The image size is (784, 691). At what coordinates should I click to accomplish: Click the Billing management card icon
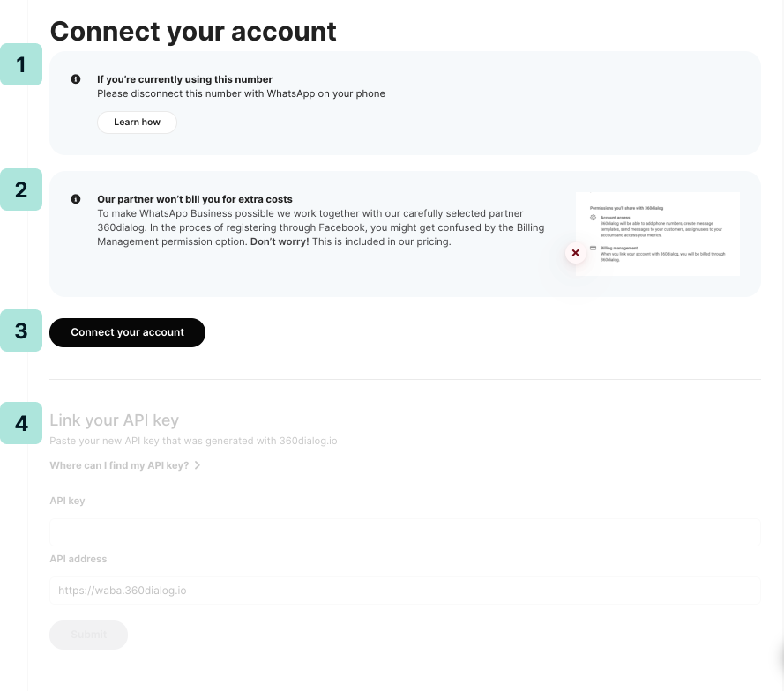594,249
